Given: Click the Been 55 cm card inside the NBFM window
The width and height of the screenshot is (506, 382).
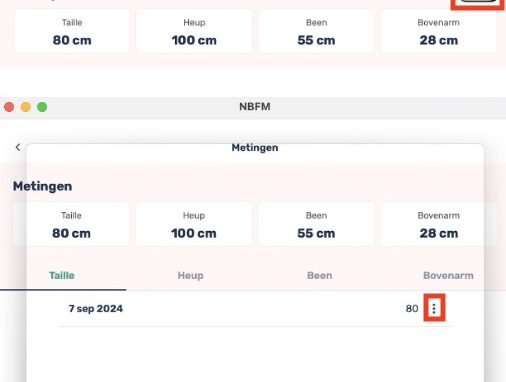Looking at the screenshot, I should [316, 225].
